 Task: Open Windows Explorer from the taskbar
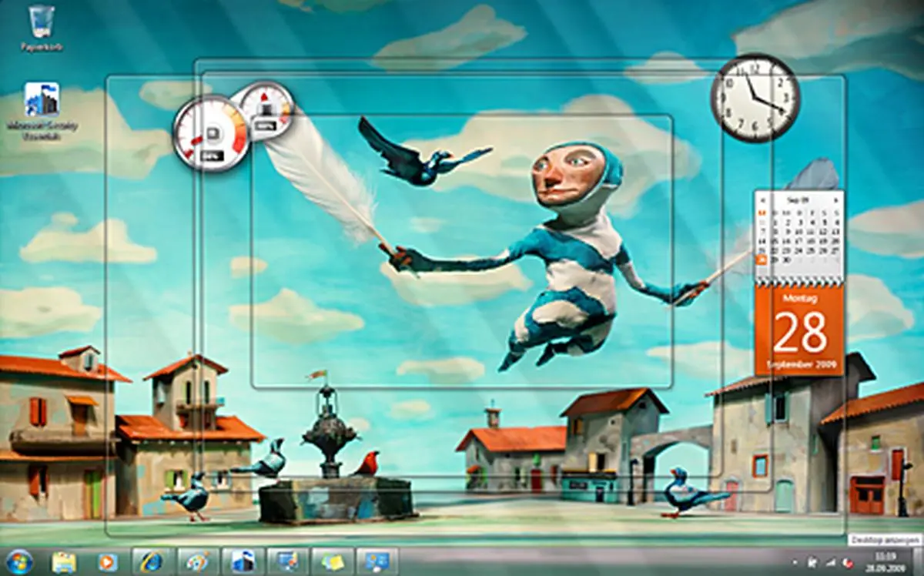pos(64,561)
